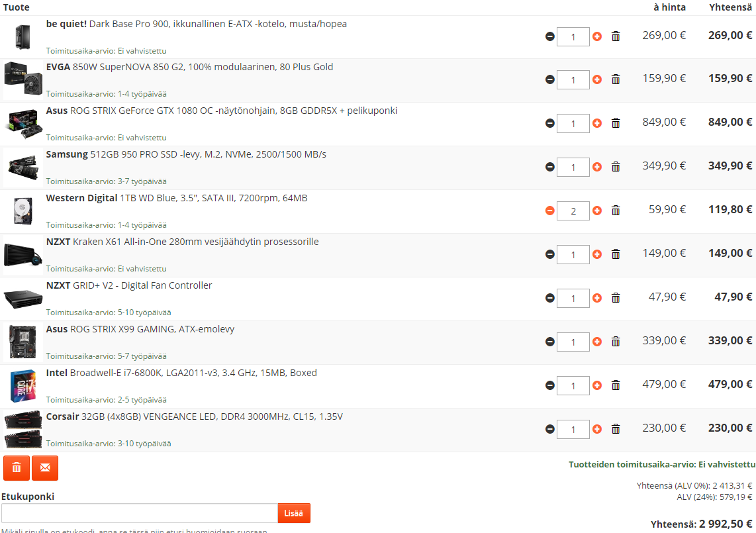Click the Asus X99 motherboard thumbnail
Viewport: 756px width, 533px height.
(23, 342)
